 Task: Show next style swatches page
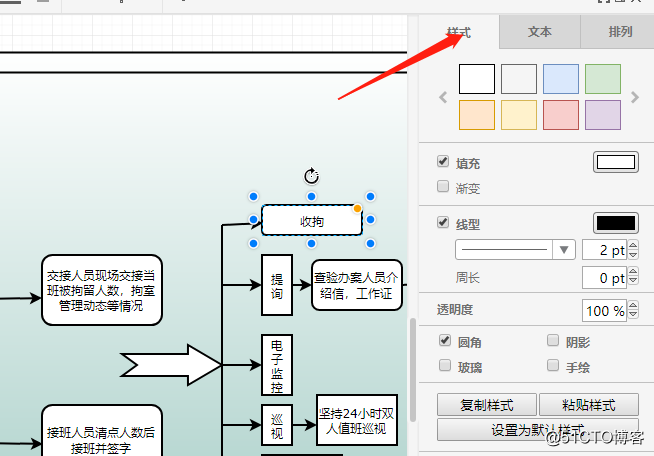coord(635,98)
